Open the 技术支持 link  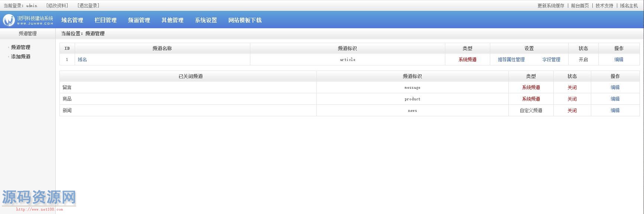(x=604, y=6)
